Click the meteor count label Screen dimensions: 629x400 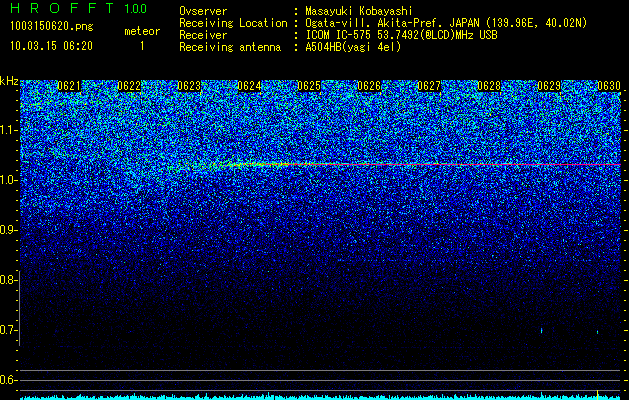142,31
